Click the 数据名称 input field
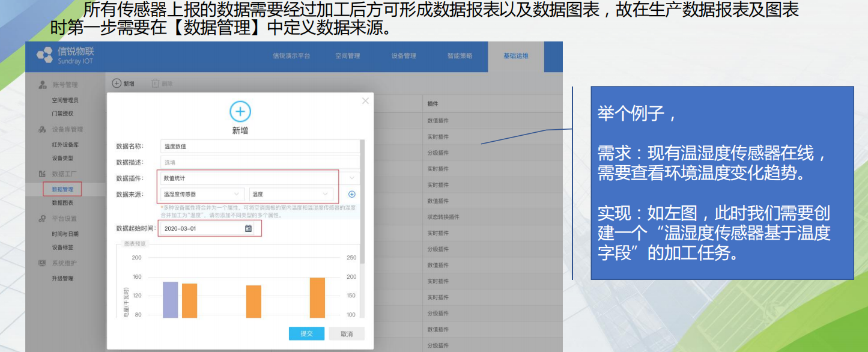Viewport: 868px width, 352px height. pos(260,146)
